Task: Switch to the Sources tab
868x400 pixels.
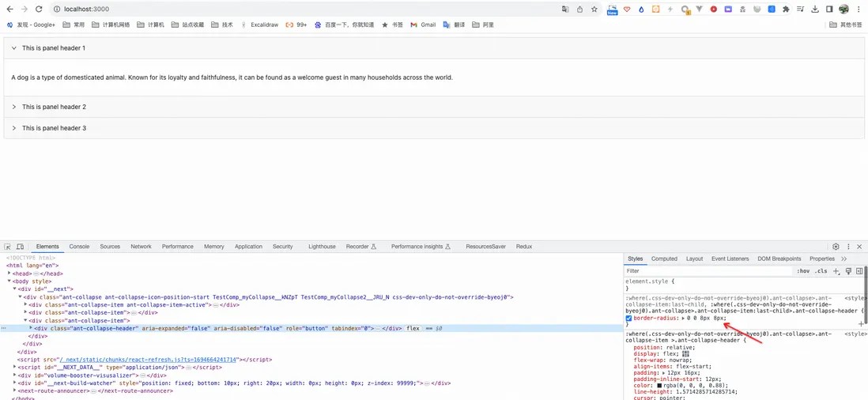Action: pos(110,246)
